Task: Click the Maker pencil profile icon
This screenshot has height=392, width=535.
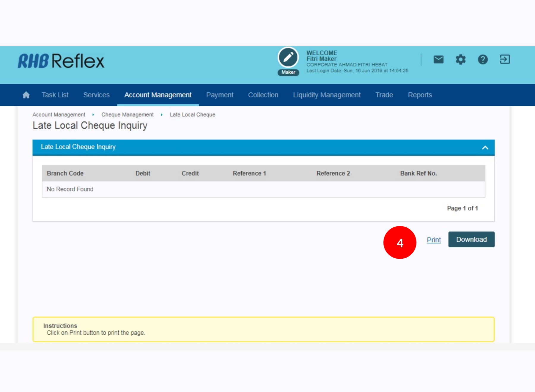Action: click(288, 58)
